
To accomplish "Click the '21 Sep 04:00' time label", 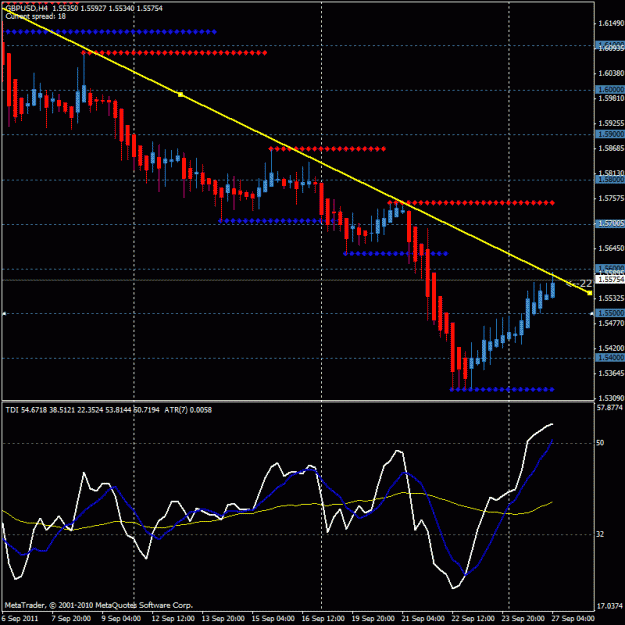I will pos(423,619).
